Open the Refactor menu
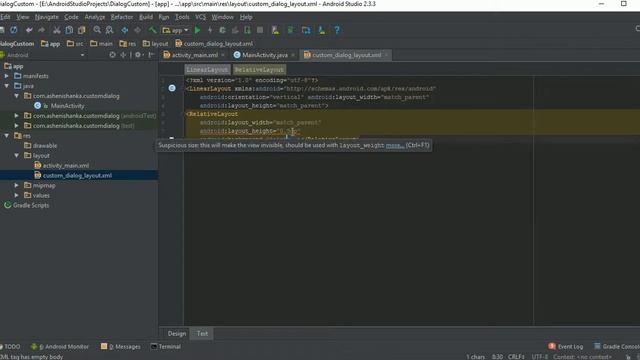 coord(122,17)
